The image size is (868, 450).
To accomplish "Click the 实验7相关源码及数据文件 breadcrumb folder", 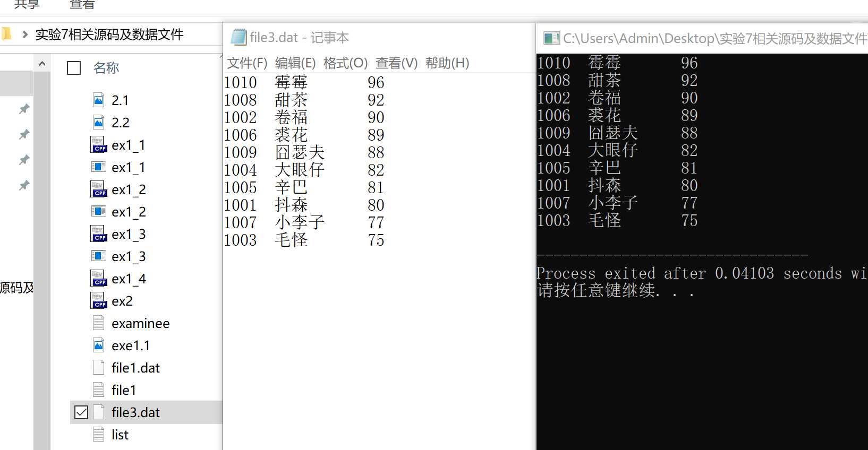I will click(x=109, y=35).
